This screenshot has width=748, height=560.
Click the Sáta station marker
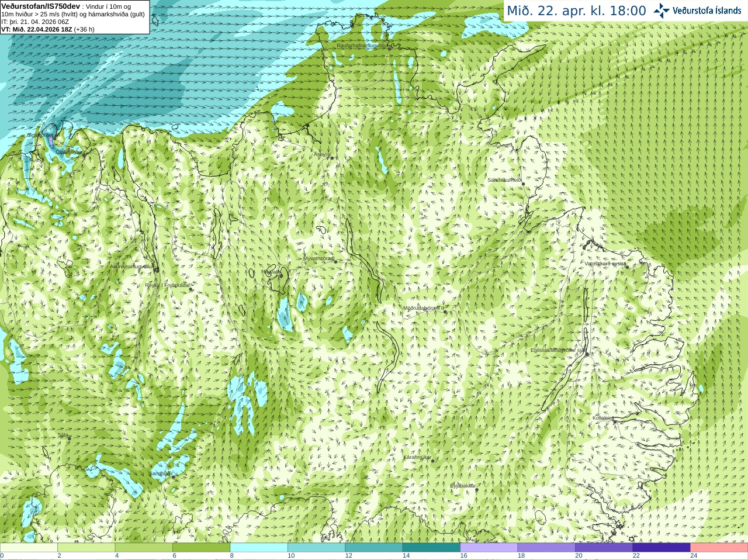tap(69, 438)
